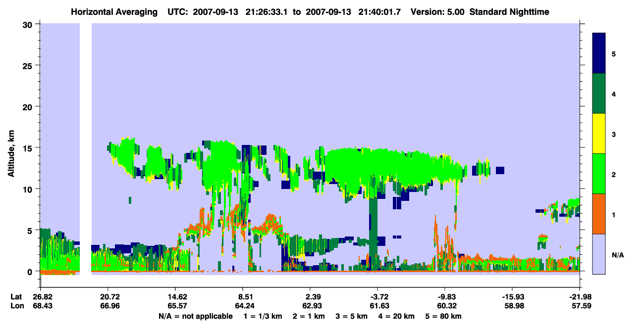Image resolution: width=644 pixels, height=330 pixels.
Task: Click the yellow color bar segment labeled 3
Action: point(599,134)
